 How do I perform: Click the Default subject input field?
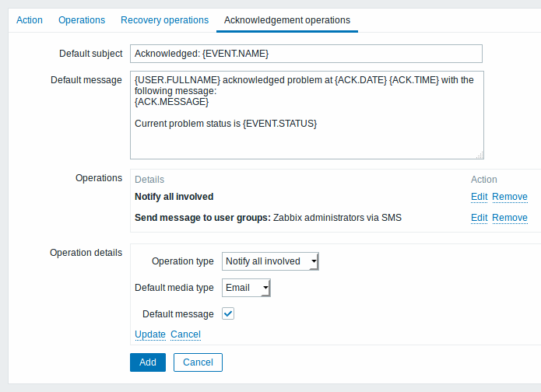coord(306,54)
